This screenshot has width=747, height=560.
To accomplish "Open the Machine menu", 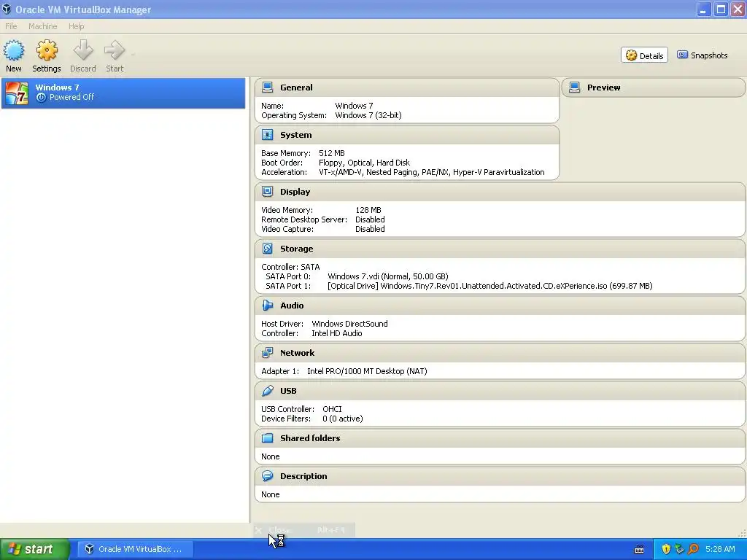I will (x=43, y=26).
